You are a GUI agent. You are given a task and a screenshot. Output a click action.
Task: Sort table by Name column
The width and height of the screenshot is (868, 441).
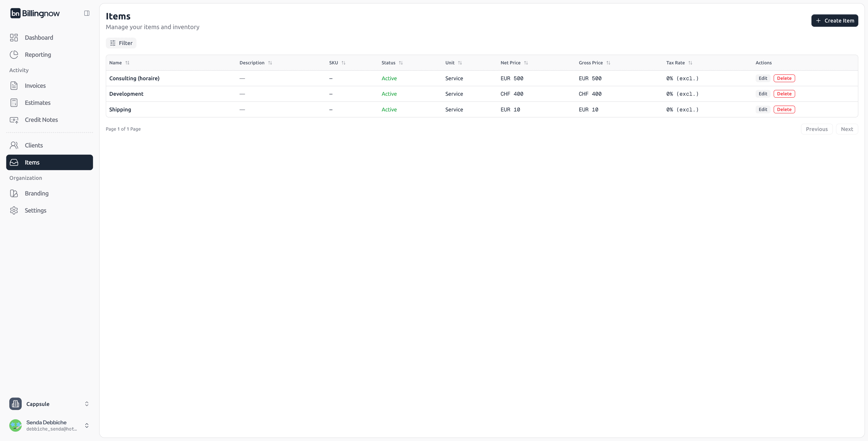127,63
